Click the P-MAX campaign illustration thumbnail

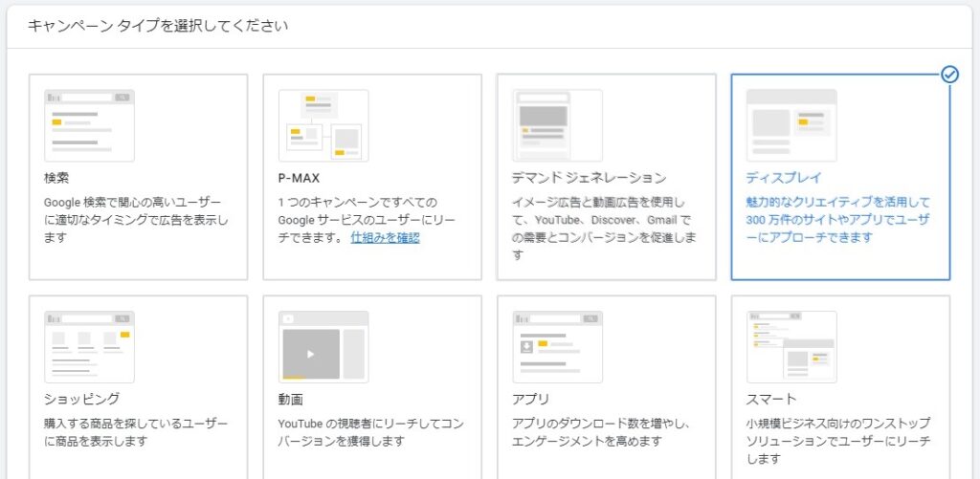tap(323, 125)
